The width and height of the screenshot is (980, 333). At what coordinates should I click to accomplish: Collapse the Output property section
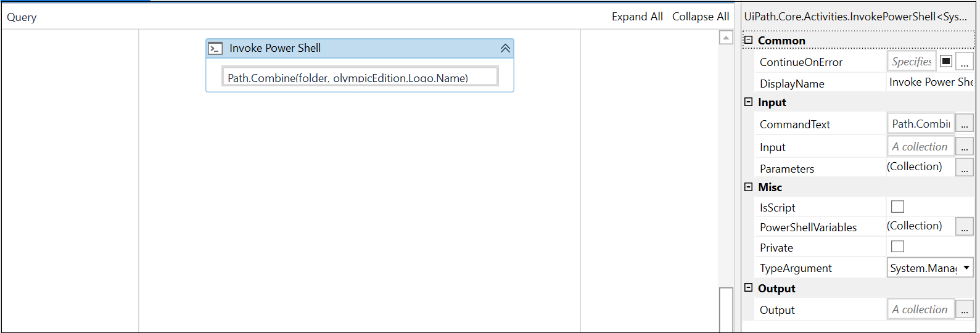click(749, 288)
